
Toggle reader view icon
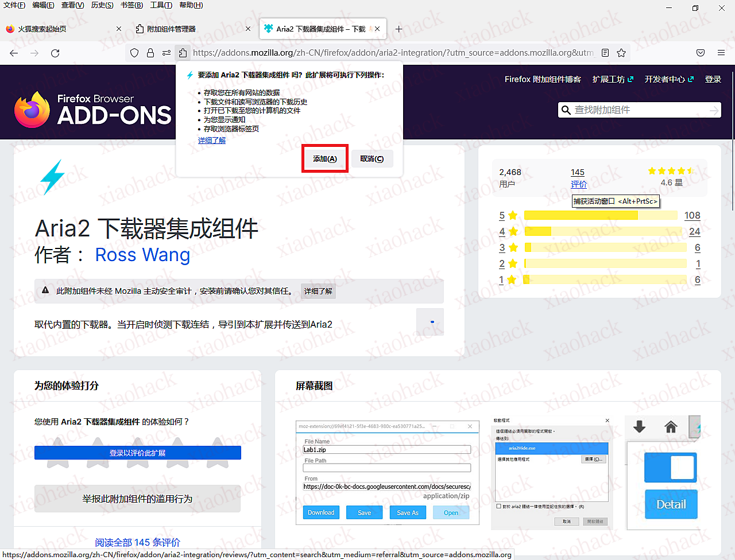[x=605, y=53]
